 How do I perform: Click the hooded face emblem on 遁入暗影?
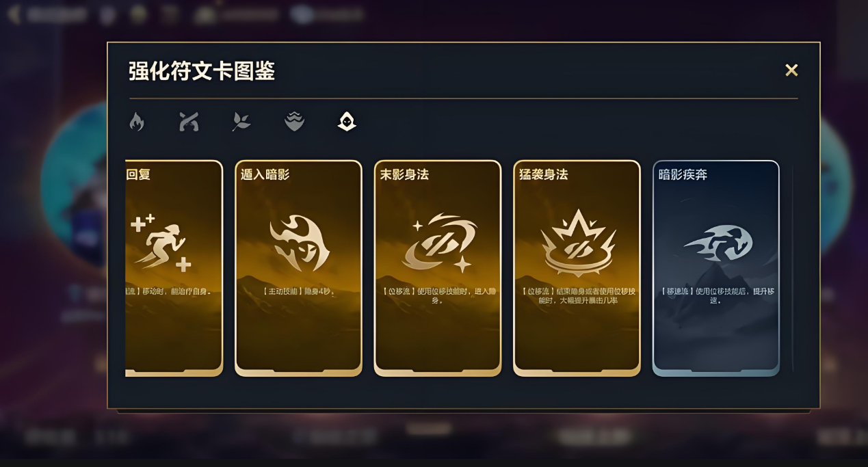[x=300, y=243]
